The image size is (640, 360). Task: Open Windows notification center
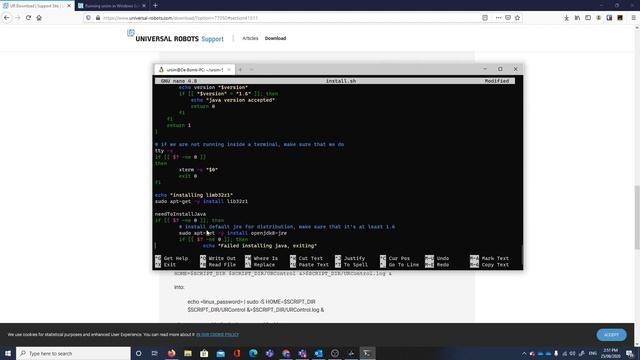tap(630, 353)
